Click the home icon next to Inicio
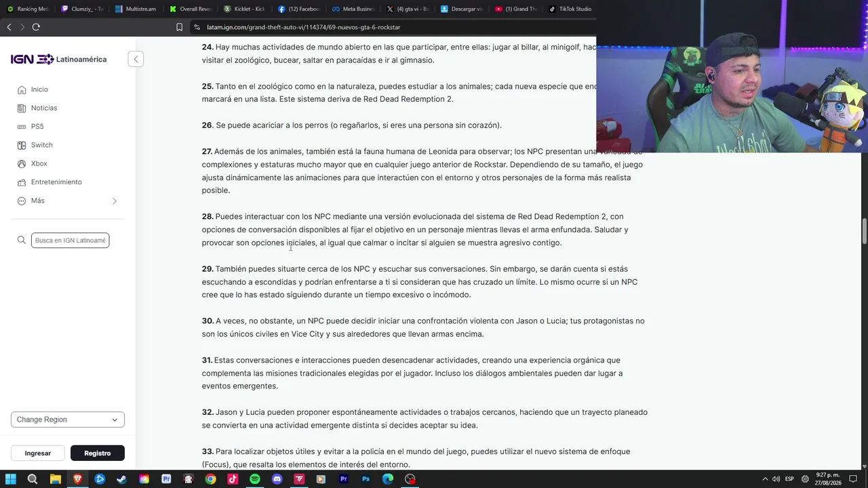This screenshot has height=488, width=868. click(22, 89)
